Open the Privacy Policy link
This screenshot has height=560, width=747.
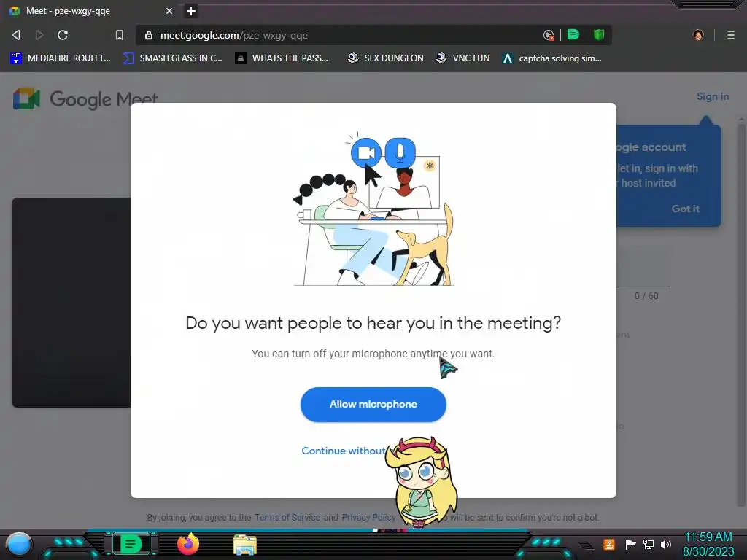coord(368,517)
